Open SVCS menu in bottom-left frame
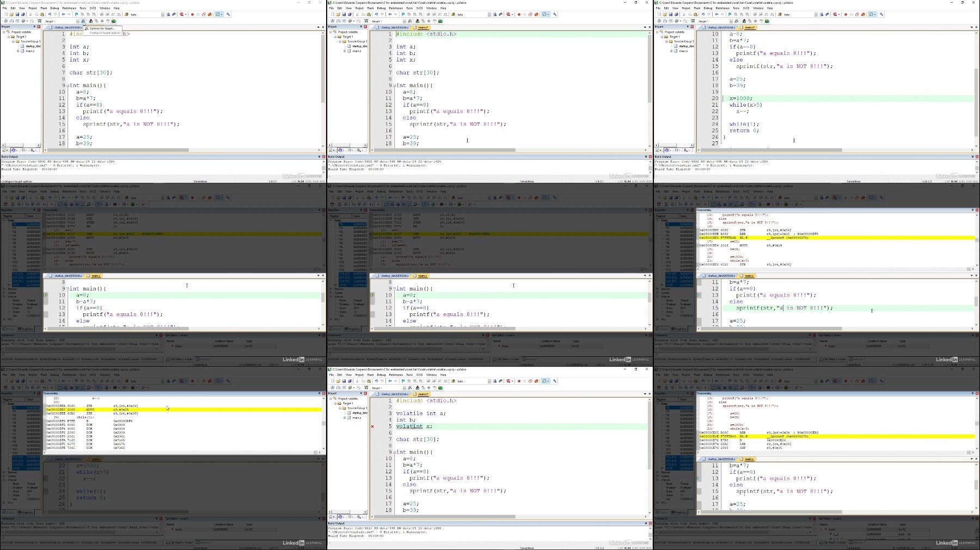980x550 pixels. [x=93, y=375]
